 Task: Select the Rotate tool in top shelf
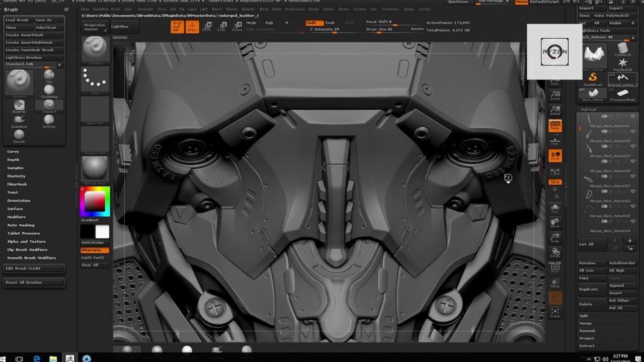pyautogui.click(x=237, y=27)
